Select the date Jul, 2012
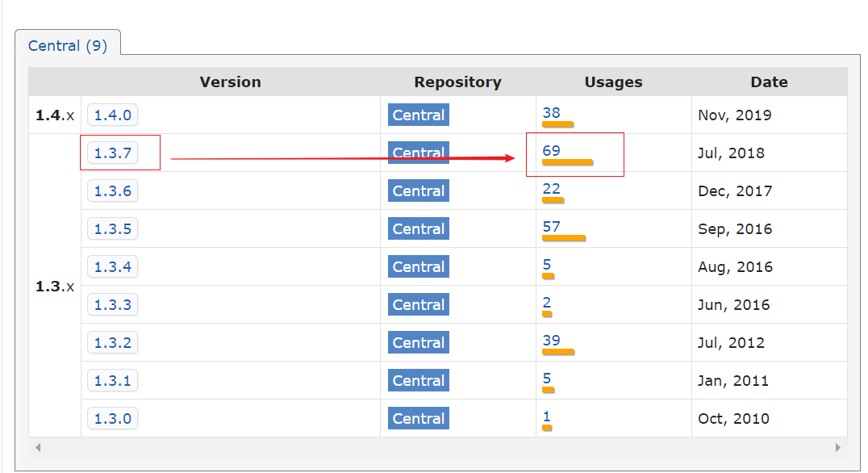 click(x=731, y=343)
